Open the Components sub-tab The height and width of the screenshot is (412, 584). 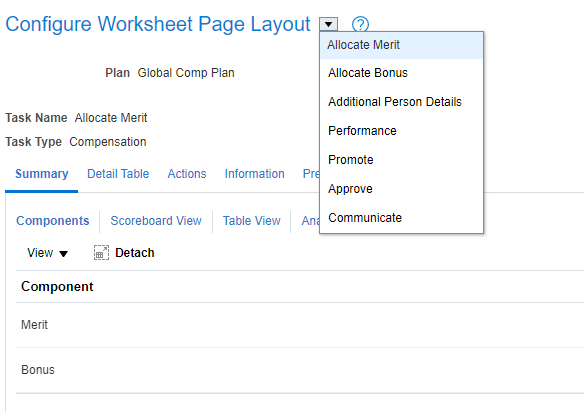53,221
